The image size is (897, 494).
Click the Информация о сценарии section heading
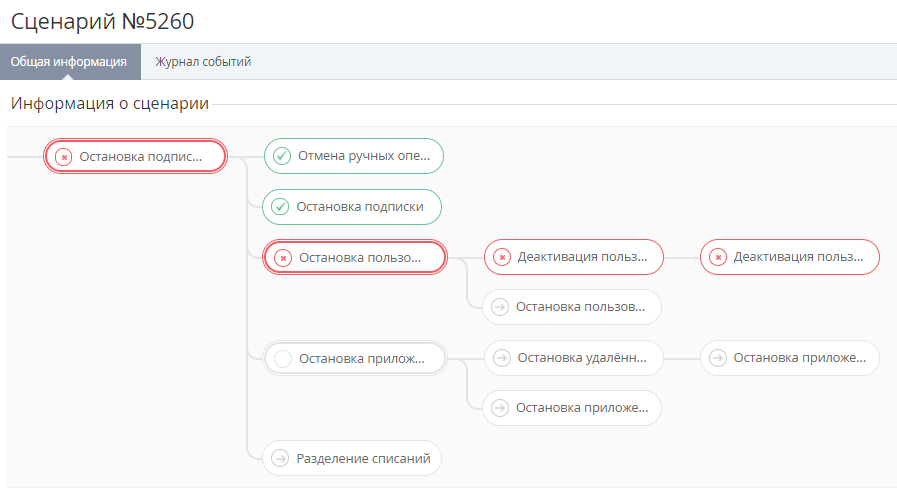click(110, 104)
